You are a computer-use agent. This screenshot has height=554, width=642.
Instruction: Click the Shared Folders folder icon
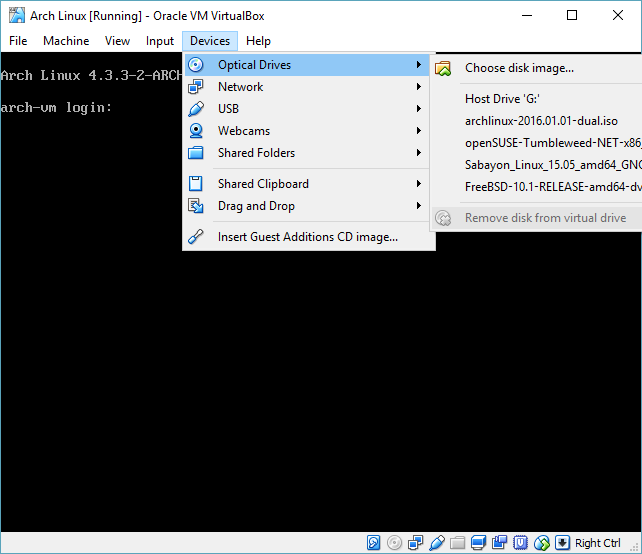196,153
